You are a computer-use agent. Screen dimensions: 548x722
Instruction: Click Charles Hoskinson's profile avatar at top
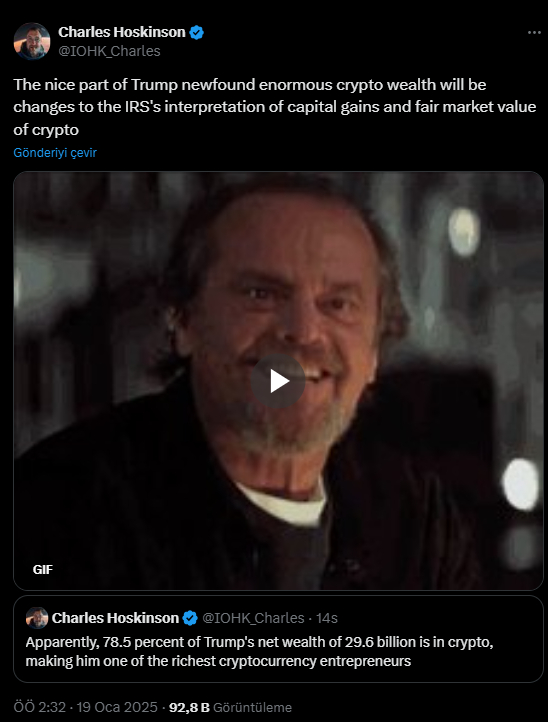click(32, 41)
